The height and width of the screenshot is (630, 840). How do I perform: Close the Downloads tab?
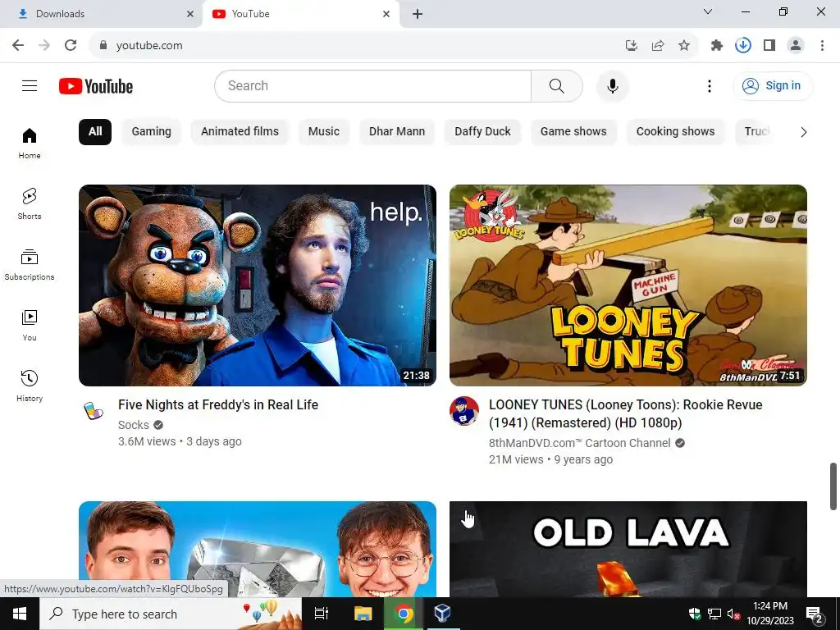190,14
